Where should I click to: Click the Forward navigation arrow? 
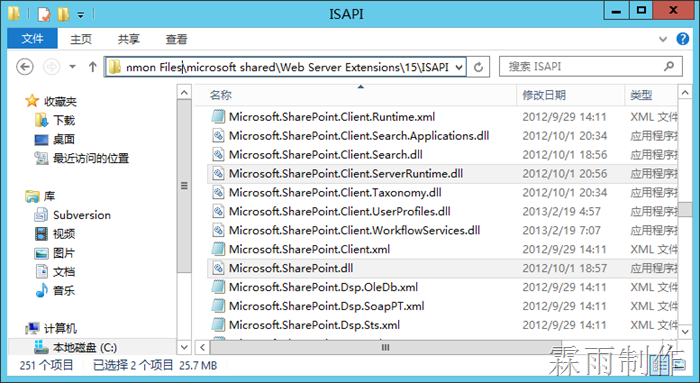(x=51, y=67)
